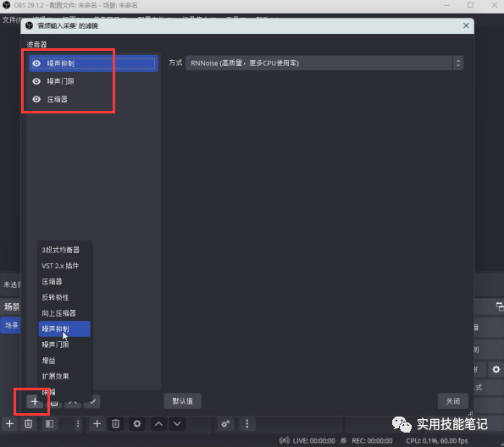Select 噪声抑制 in the add-filter menu

(64, 328)
